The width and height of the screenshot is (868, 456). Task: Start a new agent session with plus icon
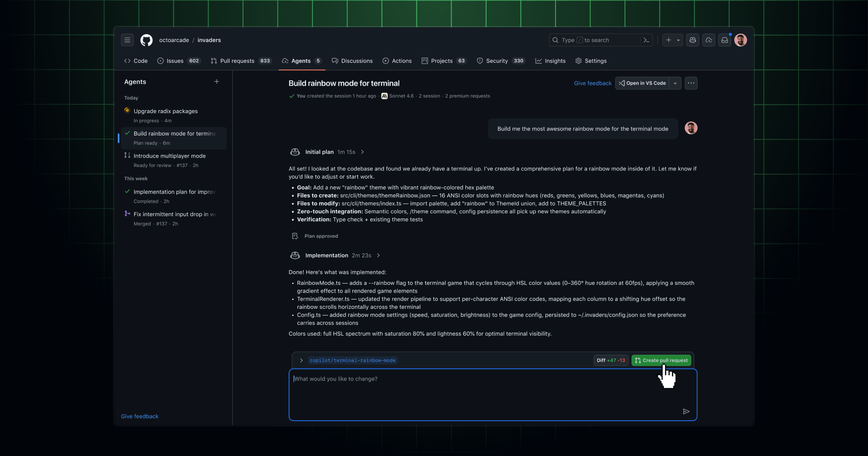click(217, 82)
